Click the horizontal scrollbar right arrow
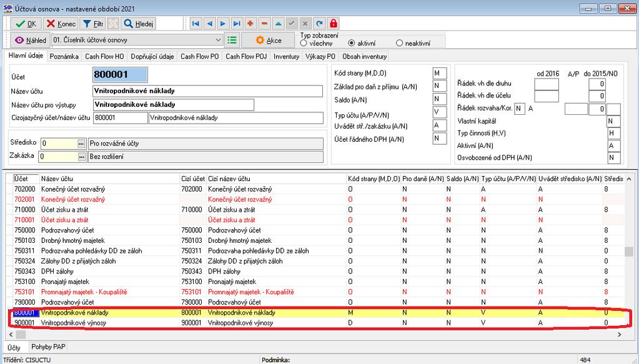Viewport: 639px width, 364px height. [x=620, y=335]
